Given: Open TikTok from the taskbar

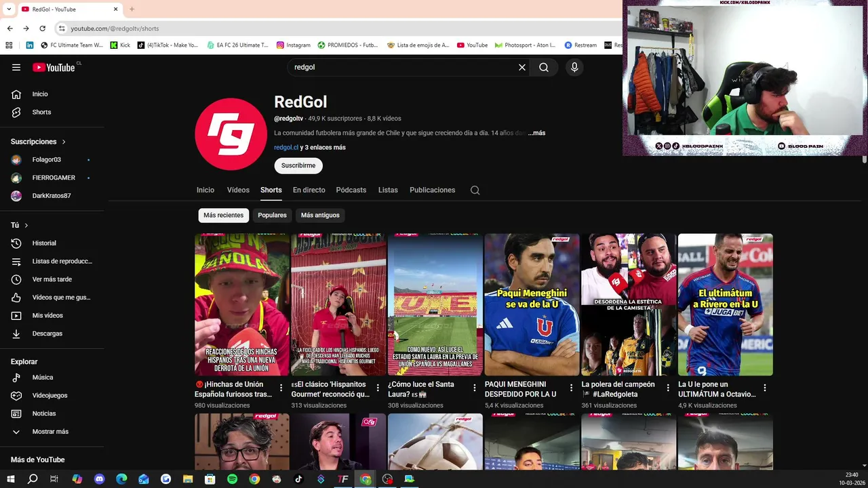Looking at the screenshot, I should click(x=298, y=479).
